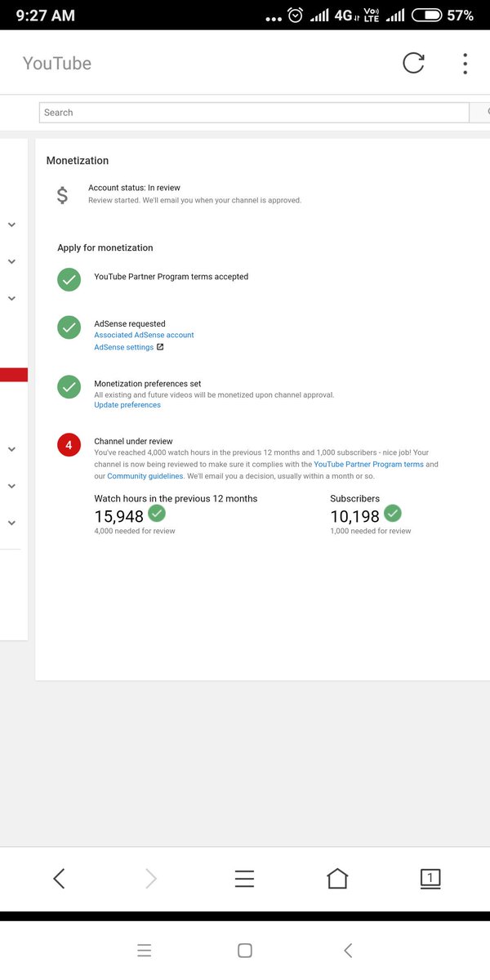Viewport: 490px width, 980px height.
Task: Tap the browser forward arrow
Action: point(151,878)
